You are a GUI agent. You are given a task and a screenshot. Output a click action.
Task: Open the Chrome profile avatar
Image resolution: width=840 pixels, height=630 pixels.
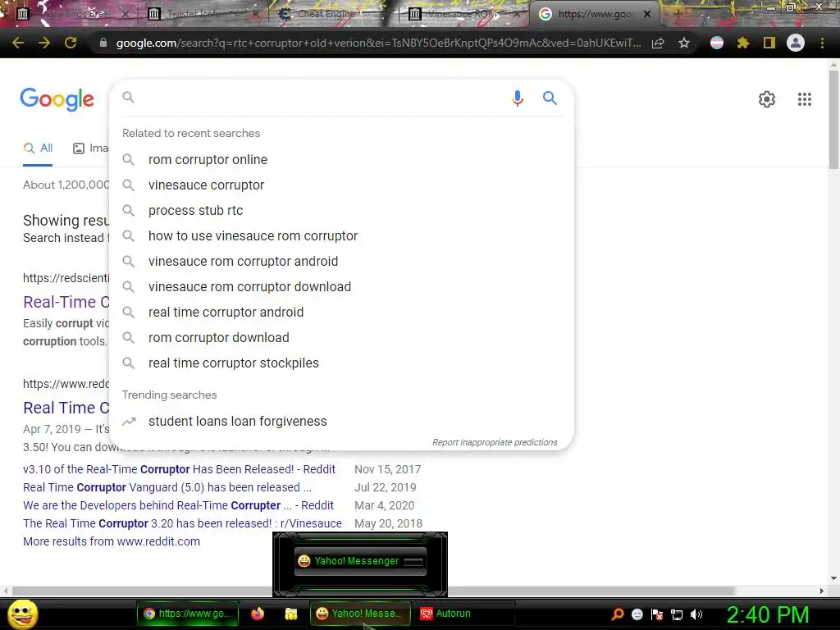pyautogui.click(x=796, y=43)
